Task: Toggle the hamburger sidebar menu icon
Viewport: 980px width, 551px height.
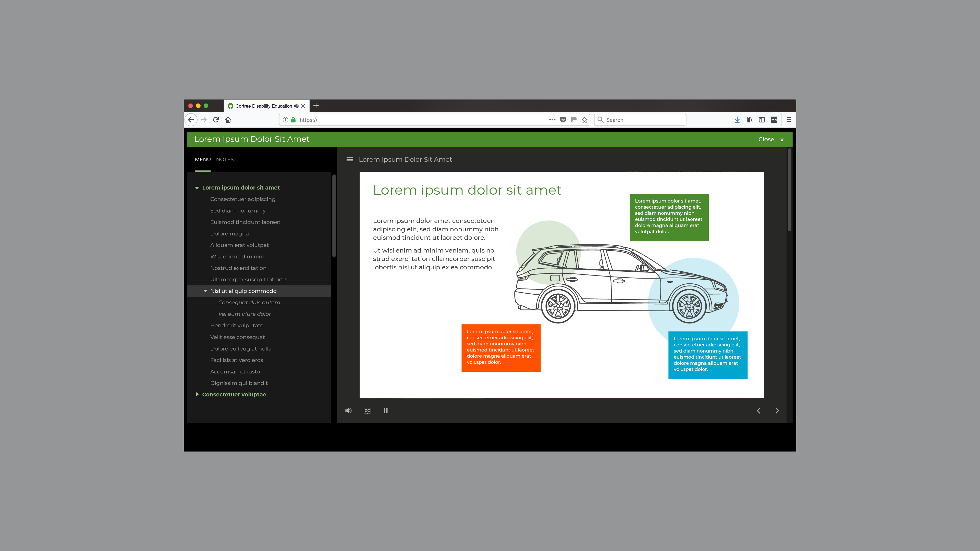Action: click(350, 159)
